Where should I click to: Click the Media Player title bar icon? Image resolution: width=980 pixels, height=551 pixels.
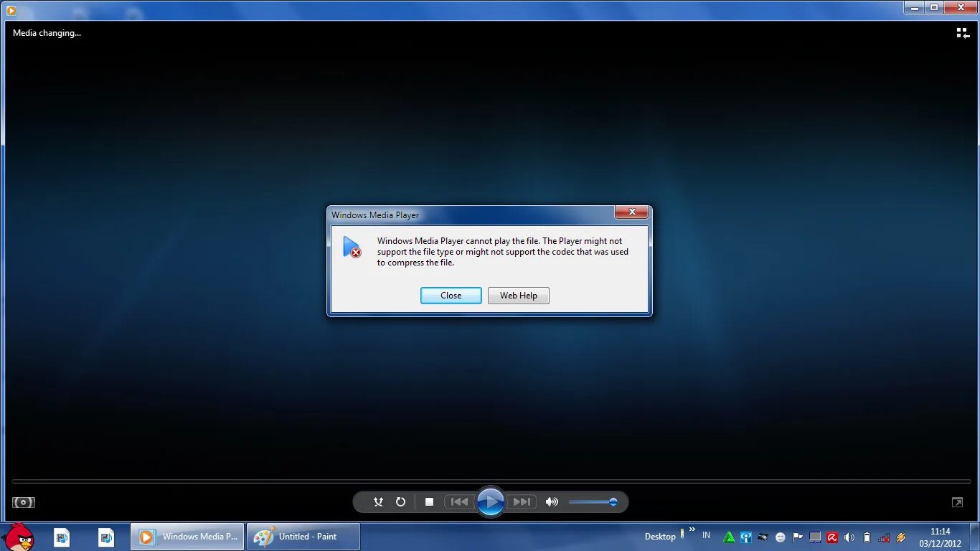[11, 10]
